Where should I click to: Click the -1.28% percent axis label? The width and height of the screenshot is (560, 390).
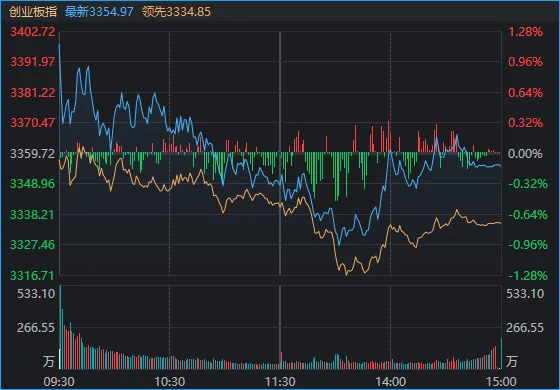tap(528, 276)
